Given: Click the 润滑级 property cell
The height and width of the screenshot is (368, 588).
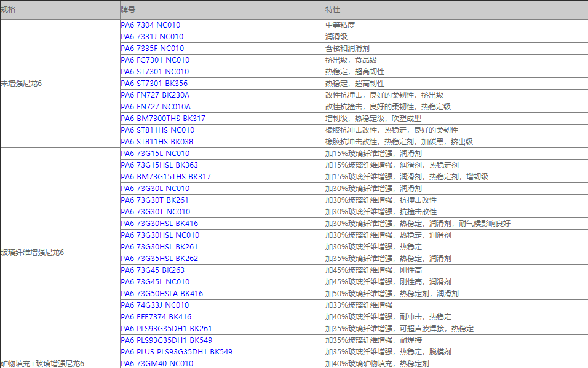Looking at the screenshot, I should [456, 37].
